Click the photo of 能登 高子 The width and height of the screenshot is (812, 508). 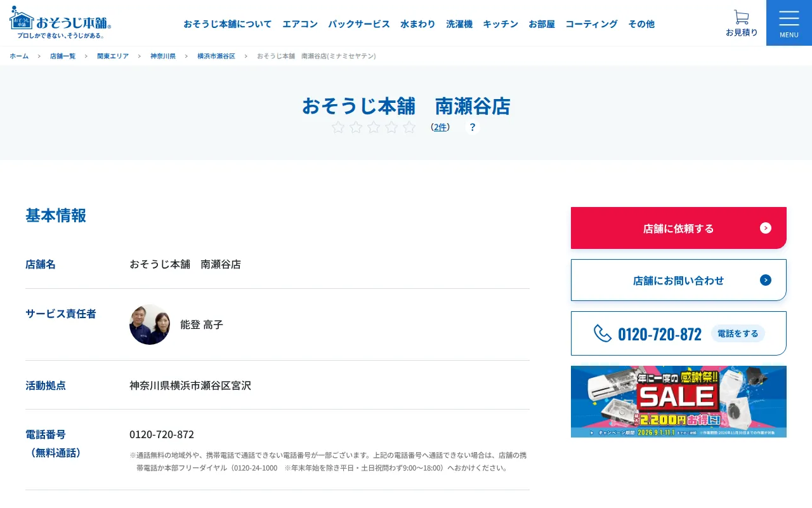(x=150, y=324)
